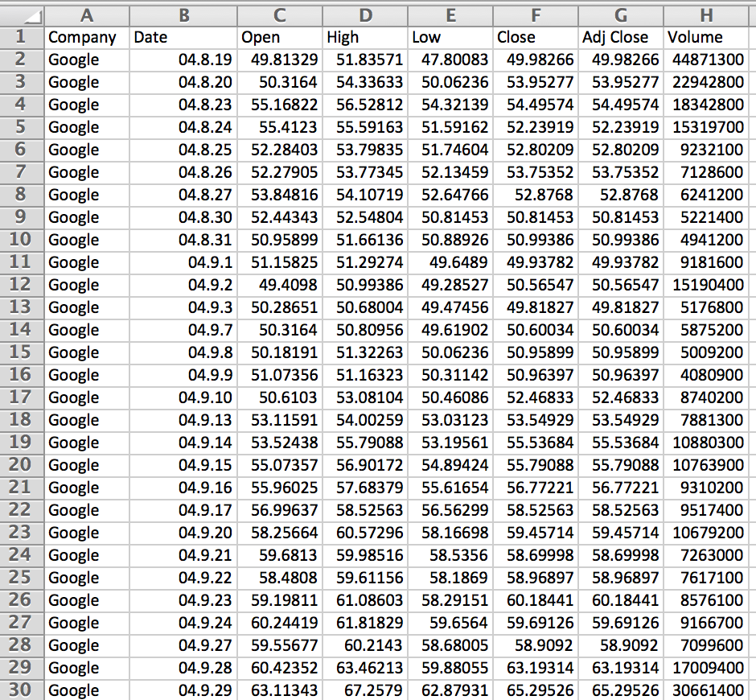Select Volume cell 4941200
The image size is (756, 700).
pyautogui.click(x=706, y=240)
